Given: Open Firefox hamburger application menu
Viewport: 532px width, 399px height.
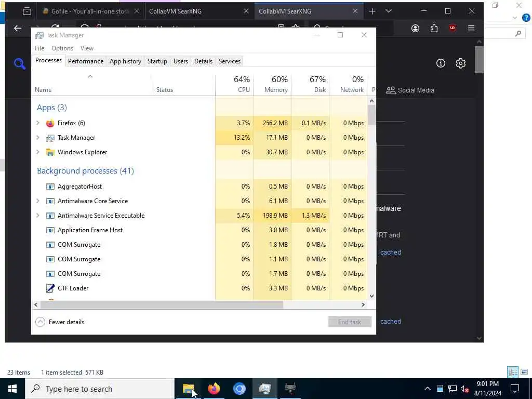Looking at the screenshot, I should point(471,28).
